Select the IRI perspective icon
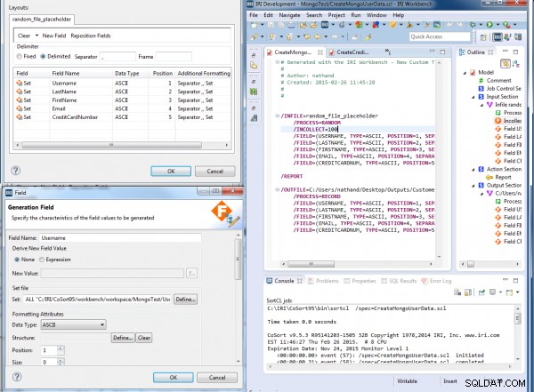This screenshot has height=392, width=534. click(498, 36)
